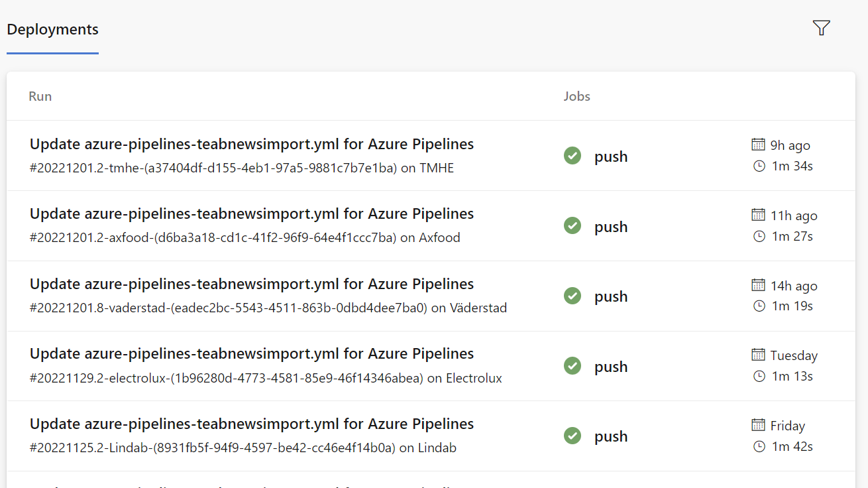Switch to the Deployments tab
Viewport: 868px width, 488px height.
(x=52, y=30)
